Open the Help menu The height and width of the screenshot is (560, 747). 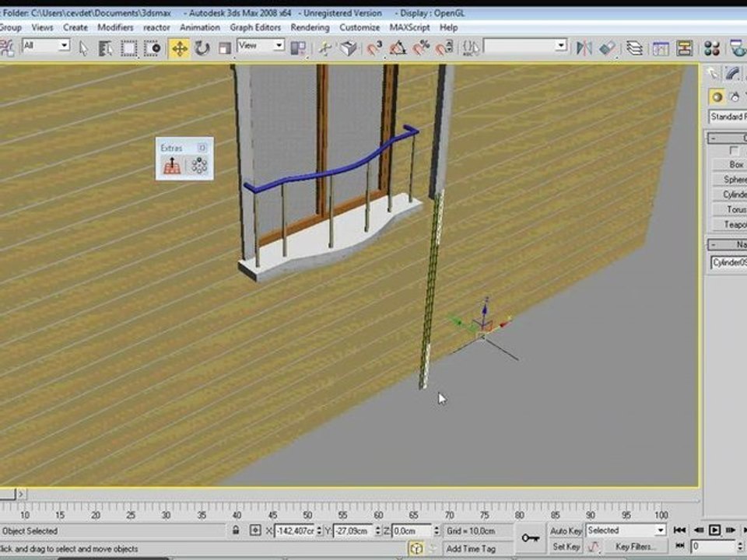tap(449, 28)
